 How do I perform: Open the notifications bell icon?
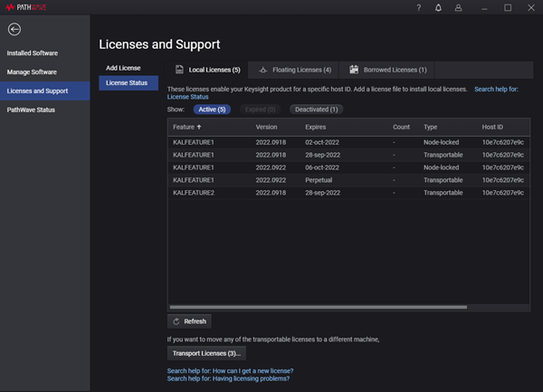(x=438, y=8)
